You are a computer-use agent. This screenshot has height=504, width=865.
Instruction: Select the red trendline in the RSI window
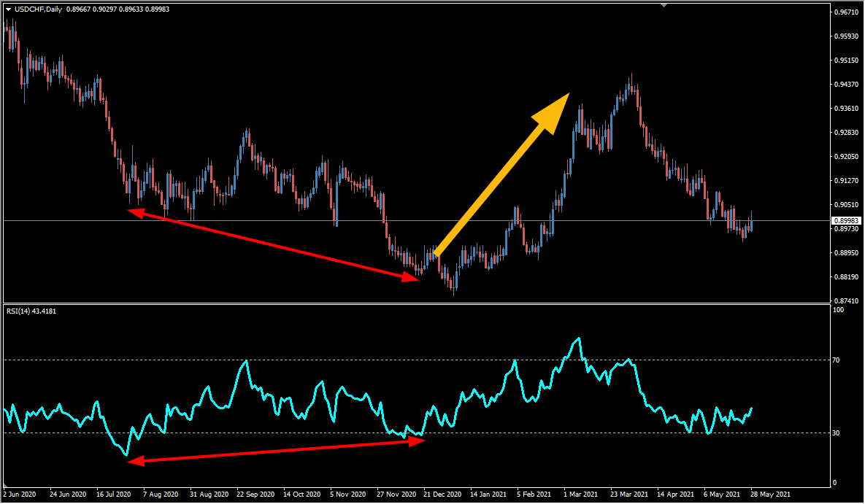click(x=276, y=451)
